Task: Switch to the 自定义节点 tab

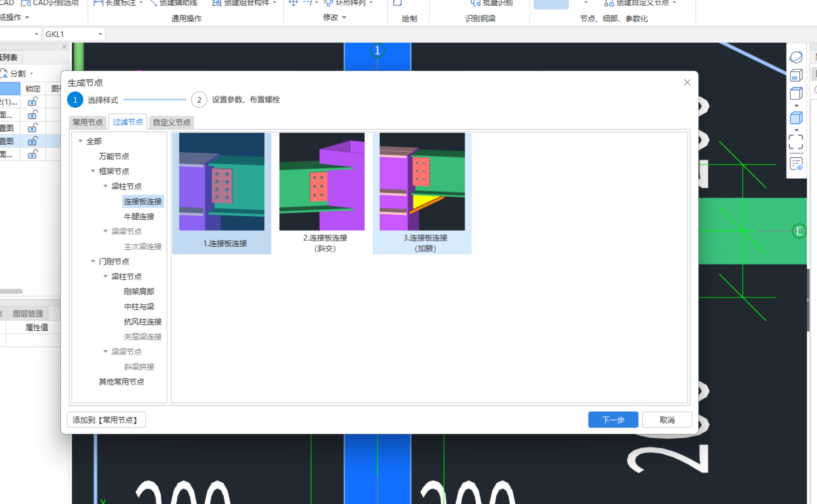Action: point(172,122)
